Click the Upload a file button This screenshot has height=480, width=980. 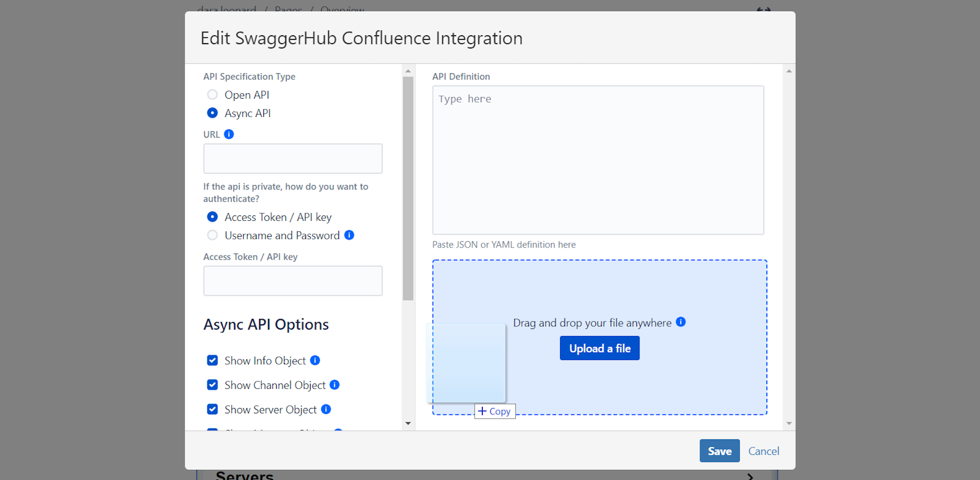point(600,348)
